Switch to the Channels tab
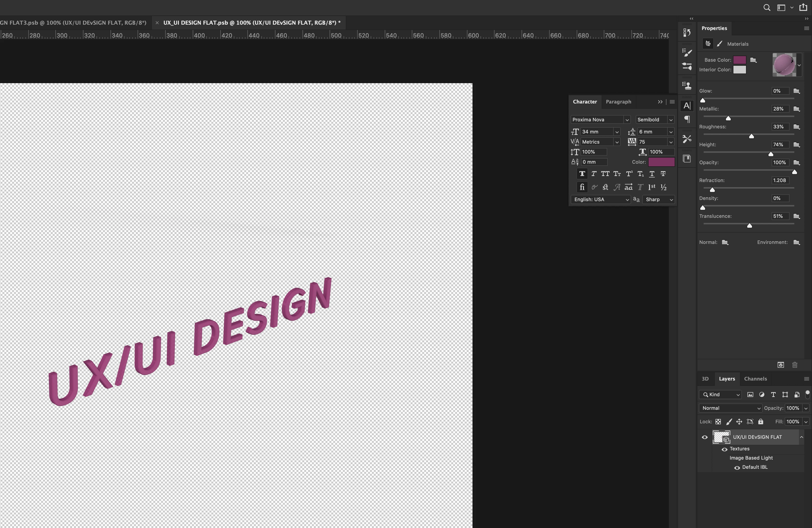Viewport: 812px width, 528px height. 755,379
